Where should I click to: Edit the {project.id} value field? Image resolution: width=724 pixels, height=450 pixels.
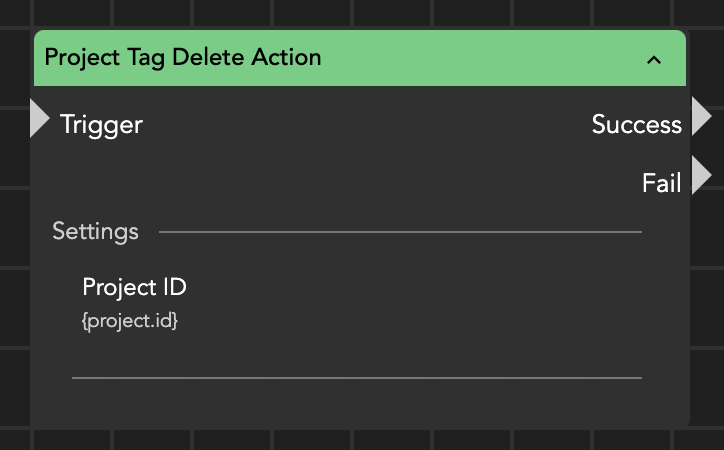click(x=130, y=322)
